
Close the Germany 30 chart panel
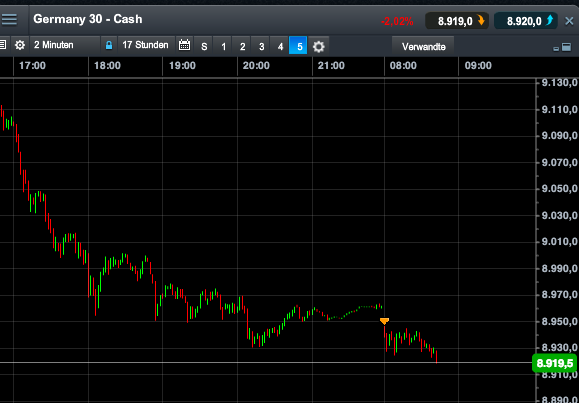point(569,21)
